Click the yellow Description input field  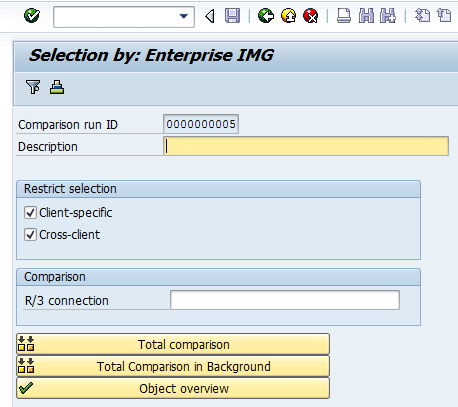tap(306, 146)
